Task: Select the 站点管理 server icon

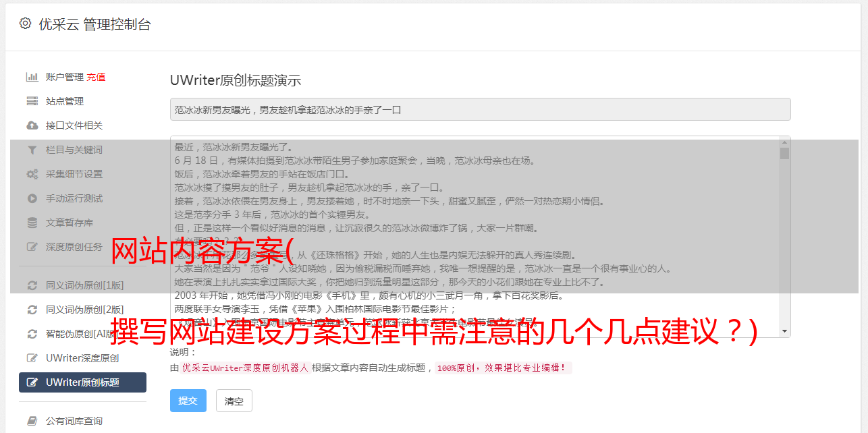Action: coord(32,101)
